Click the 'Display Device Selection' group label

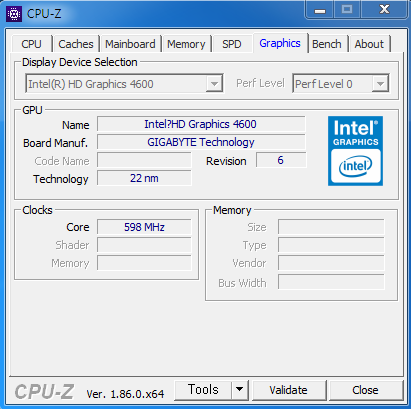pos(80,62)
